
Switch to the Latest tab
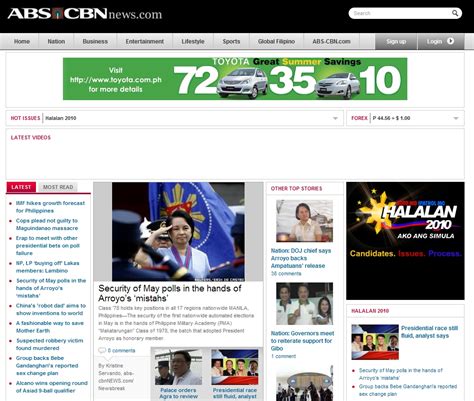coord(21,187)
